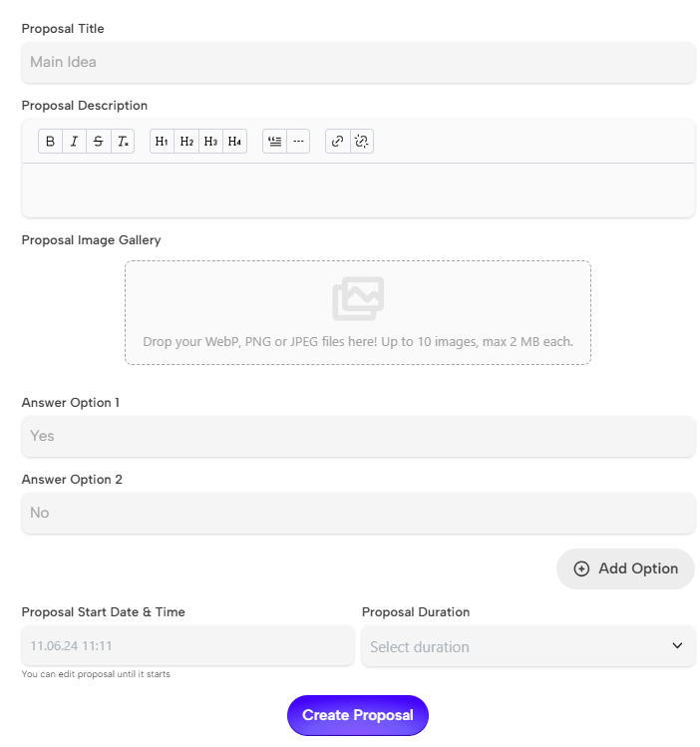
Task: Apply Heading 2 style
Action: [186, 142]
